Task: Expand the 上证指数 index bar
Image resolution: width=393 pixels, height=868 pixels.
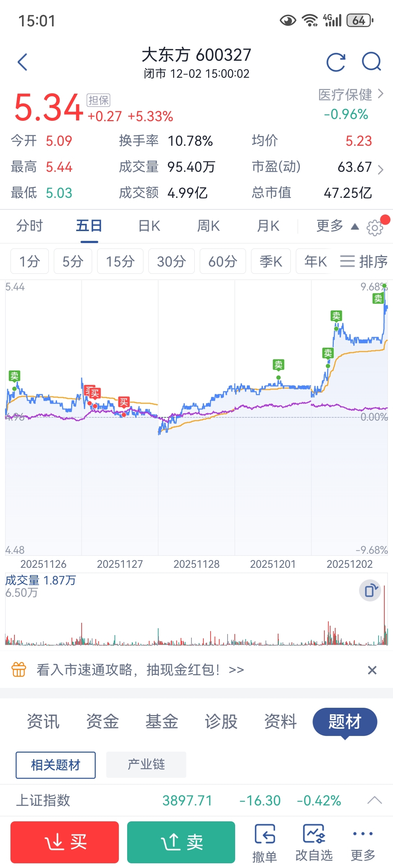Action: [x=374, y=800]
